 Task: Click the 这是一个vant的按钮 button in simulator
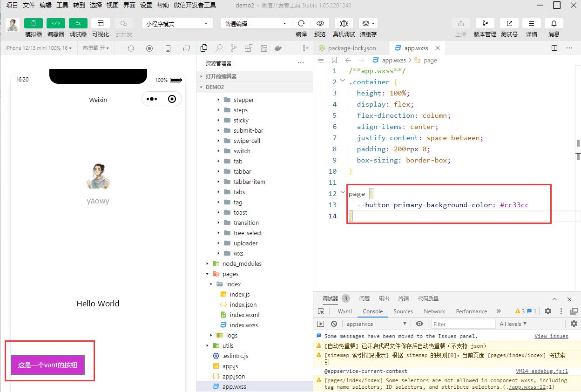pos(47,365)
